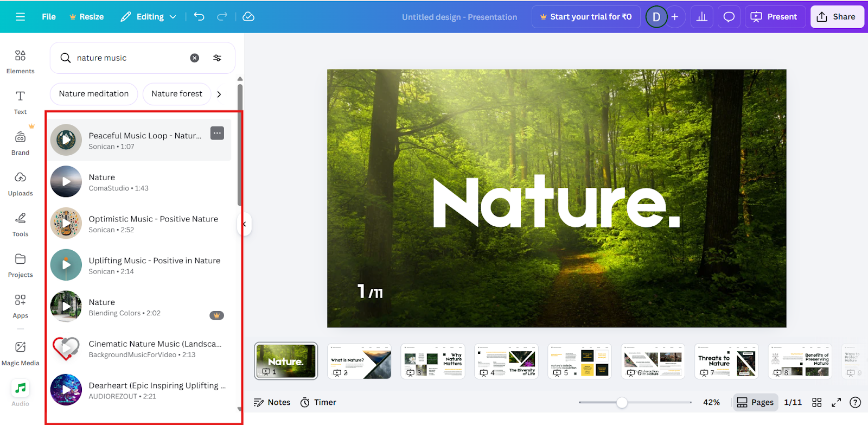
Task: Collapse the side panel with the arrow handle
Action: click(245, 224)
